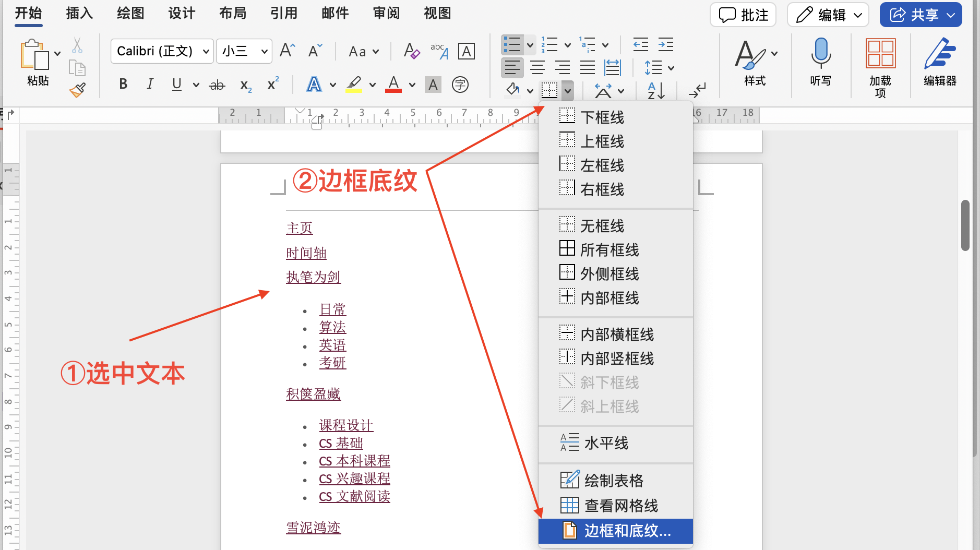Decrease paragraph indent
This screenshot has width=980, height=550.
[640, 45]
